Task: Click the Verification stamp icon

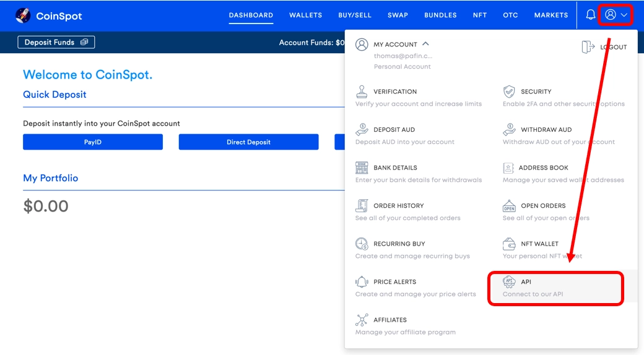Action: (362, 92)
